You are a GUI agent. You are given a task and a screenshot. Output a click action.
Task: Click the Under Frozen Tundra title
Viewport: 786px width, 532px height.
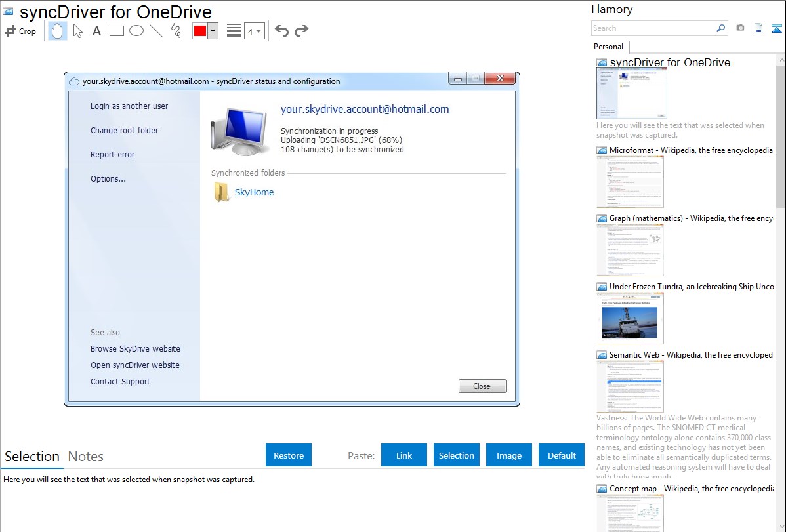[x=692, y=286]
